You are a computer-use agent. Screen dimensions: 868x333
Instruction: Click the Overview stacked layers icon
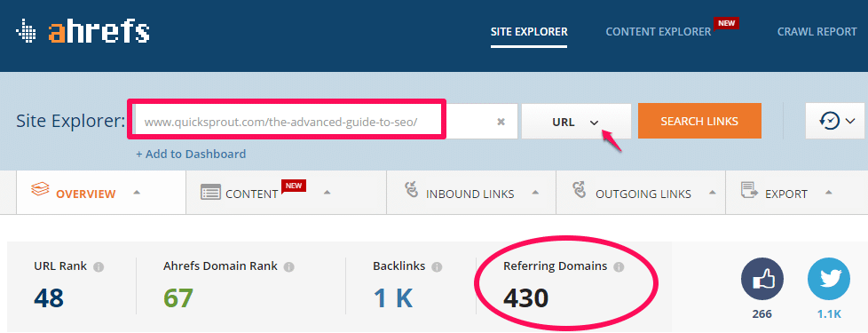click(41, 189)
